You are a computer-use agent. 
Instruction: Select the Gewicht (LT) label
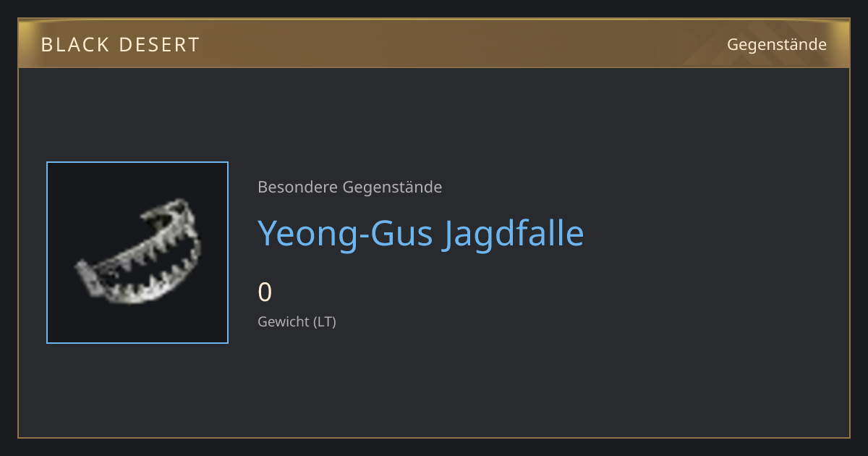tap(297, 321)
